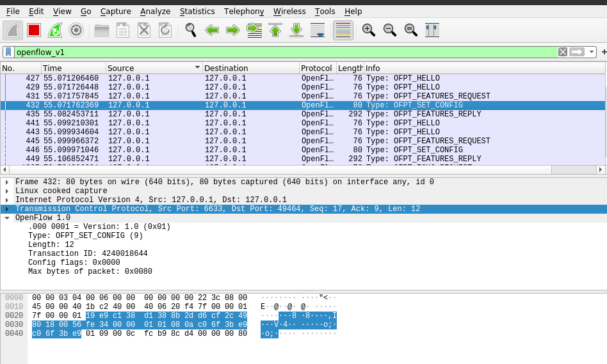Collapse the OpenFlow 1.0 node
The width and height of the screenshot is (607, 364).
(x=7, y=218)
